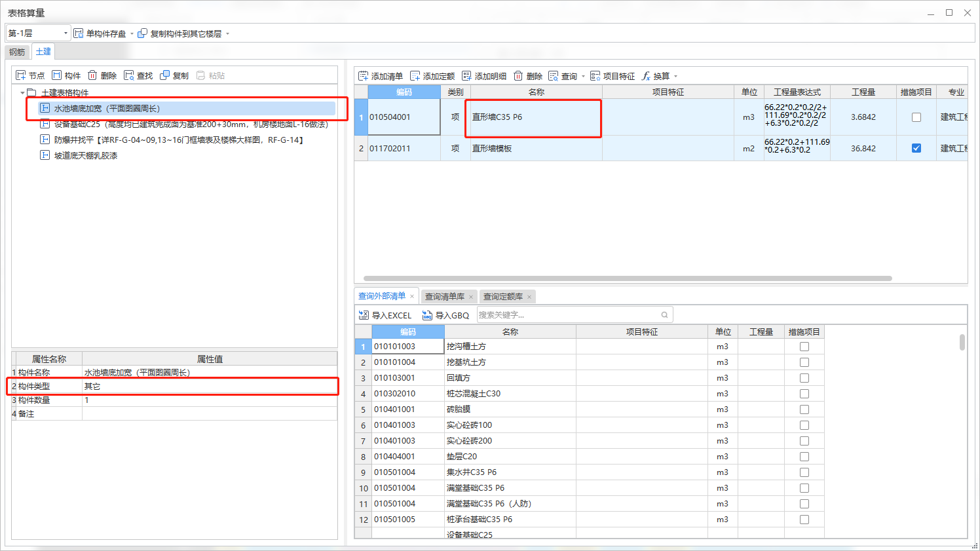Click the 查询 icon in right toolbar
The height and width of the screenshot is (551, 980).
click(554, 76)
